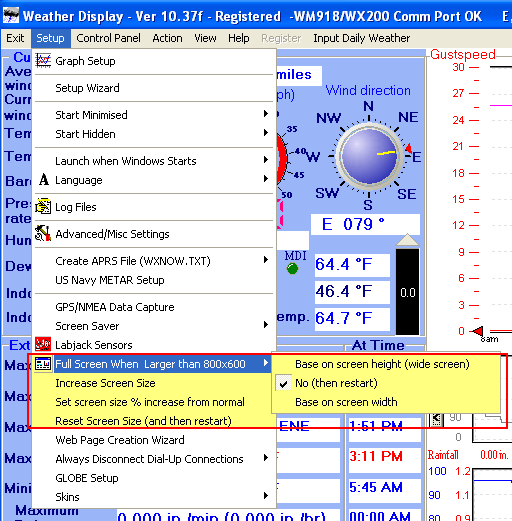Viewport: 512px width, 521px height.
Task: Expand the Start Hidden submenu arrow
Action: click(266, 133)
